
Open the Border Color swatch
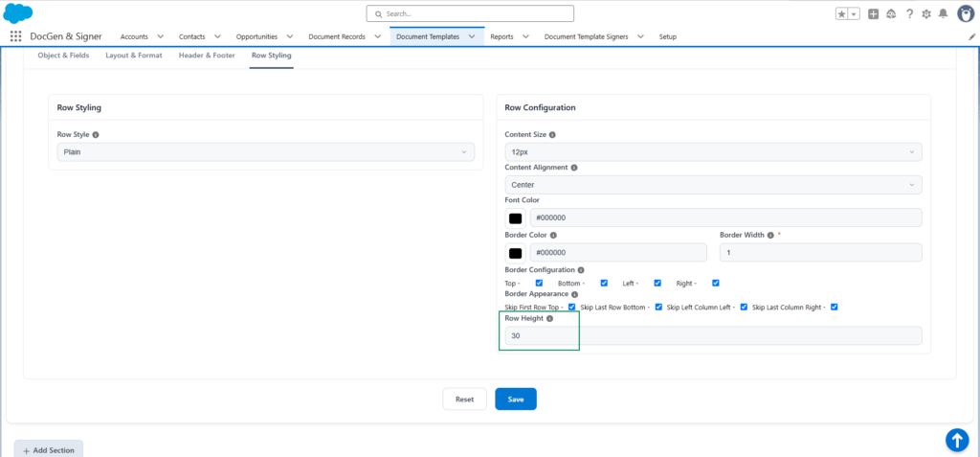tap(515, 253)
